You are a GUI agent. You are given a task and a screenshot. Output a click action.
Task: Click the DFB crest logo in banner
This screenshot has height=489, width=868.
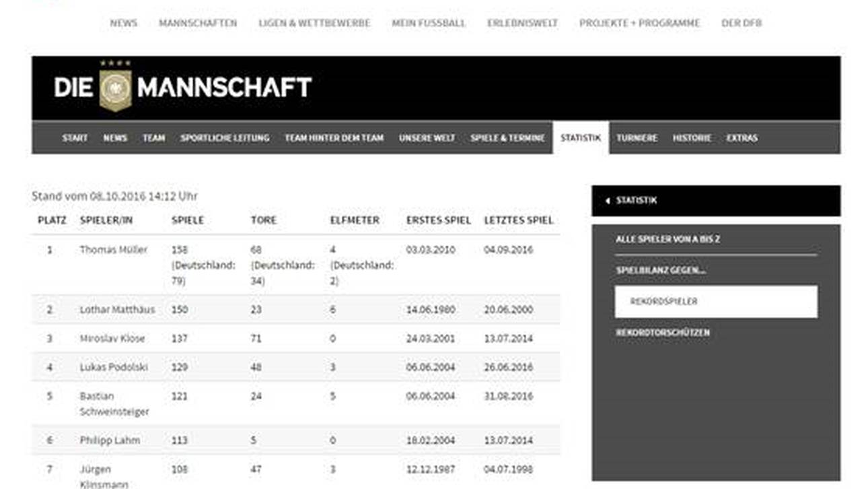click(x=115, y=88)
